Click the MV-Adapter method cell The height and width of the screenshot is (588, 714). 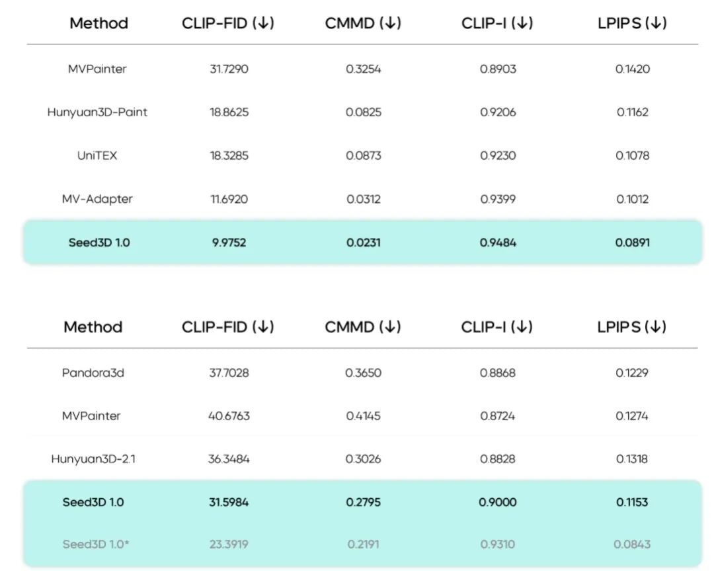97,199
